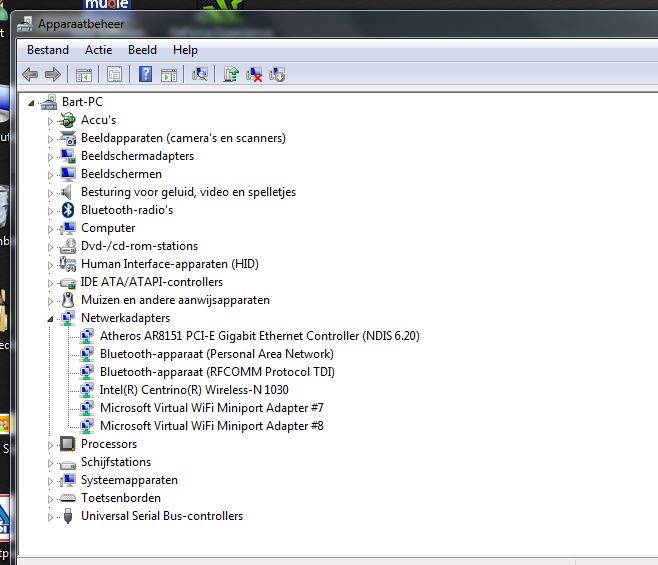This screenshot has height=565, width=658.
Task: Click the Apparaatbeheer title bar icon
Action: click(25, 24)
